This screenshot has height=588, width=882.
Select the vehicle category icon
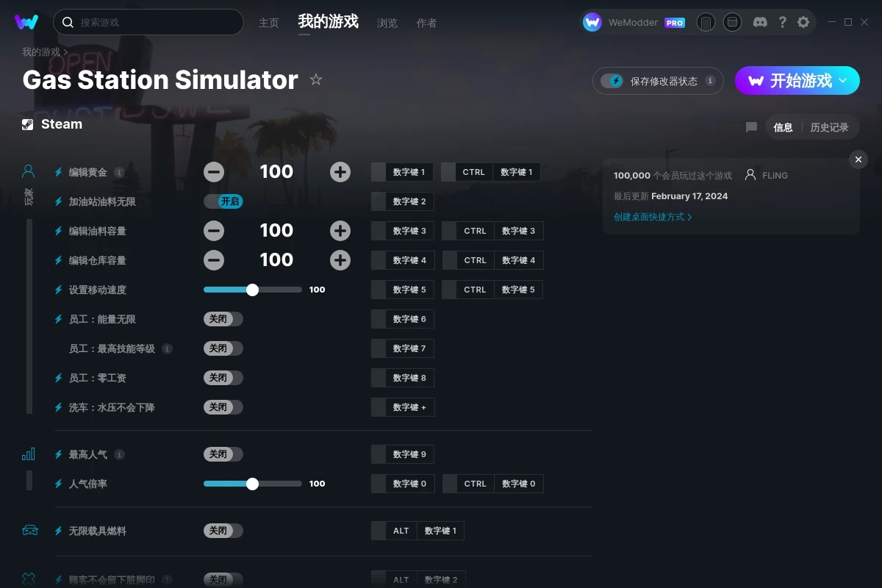coord(29,531)
